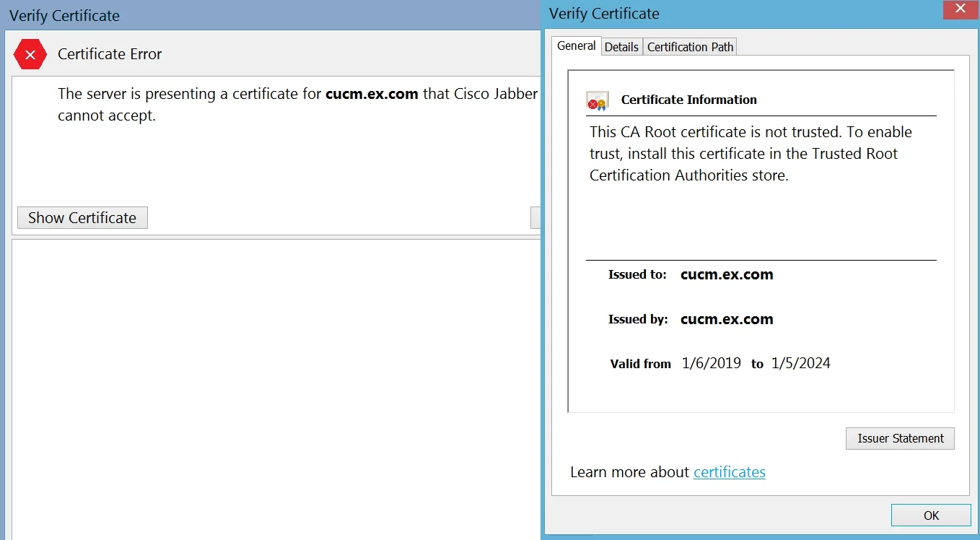Click the Issuer Statement button

[x=900, y=438]
